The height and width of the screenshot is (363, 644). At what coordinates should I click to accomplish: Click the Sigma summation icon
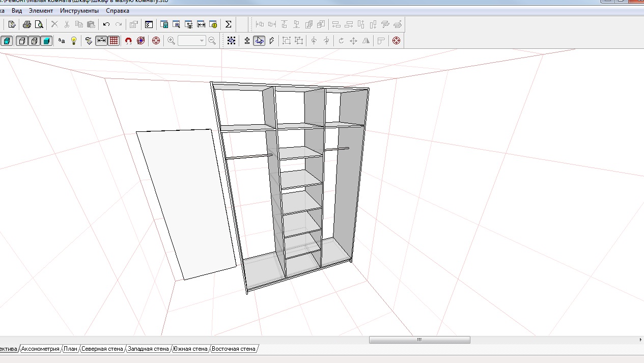pyautogui.click(x=228, y=24)
